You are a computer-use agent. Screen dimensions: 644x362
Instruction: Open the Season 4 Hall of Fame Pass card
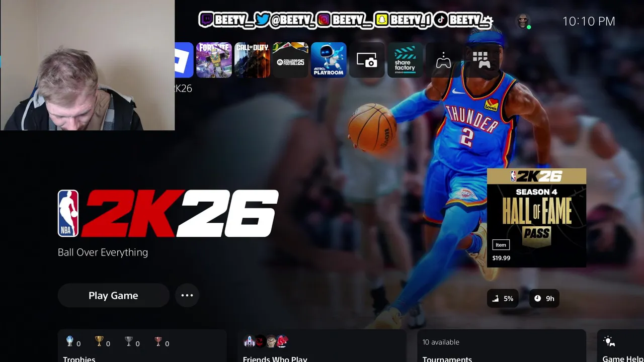536,218
